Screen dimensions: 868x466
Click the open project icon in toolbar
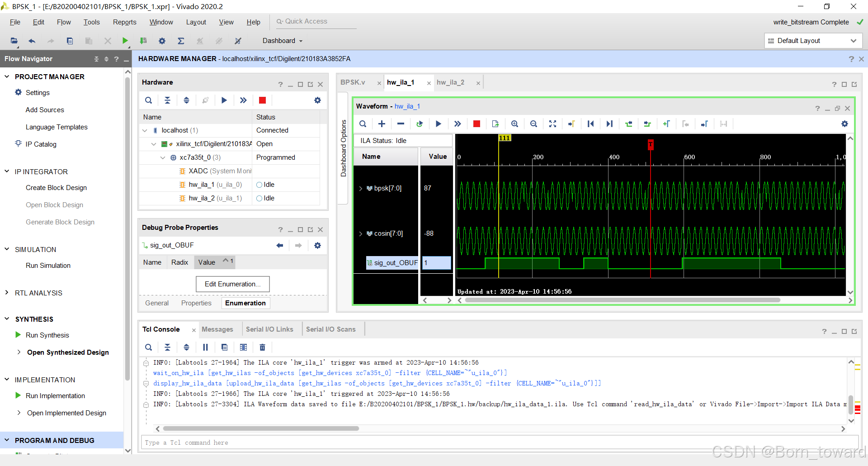[14, 41]
